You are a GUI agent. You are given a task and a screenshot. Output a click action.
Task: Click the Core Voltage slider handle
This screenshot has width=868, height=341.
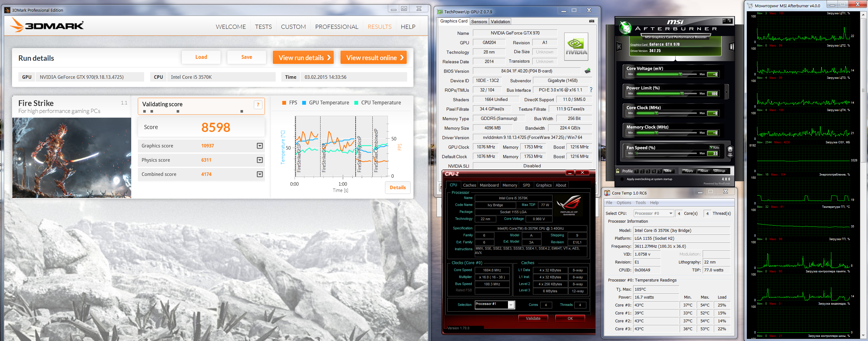680,74
